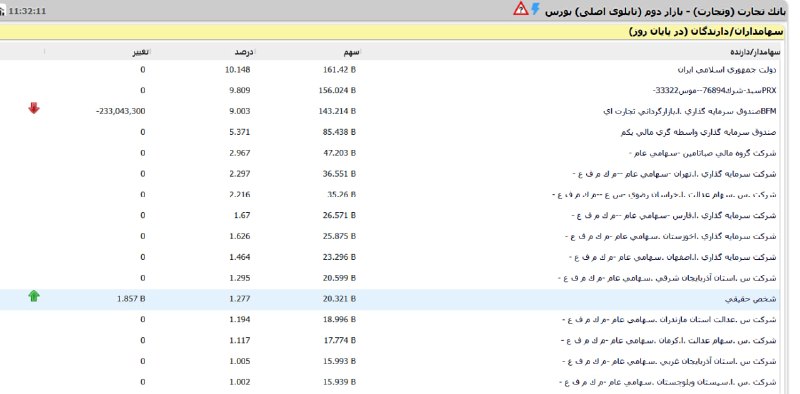This screenshot has width=800, height=394.
Task: Click the share value 23.296 B
Action: click(339, 258)
